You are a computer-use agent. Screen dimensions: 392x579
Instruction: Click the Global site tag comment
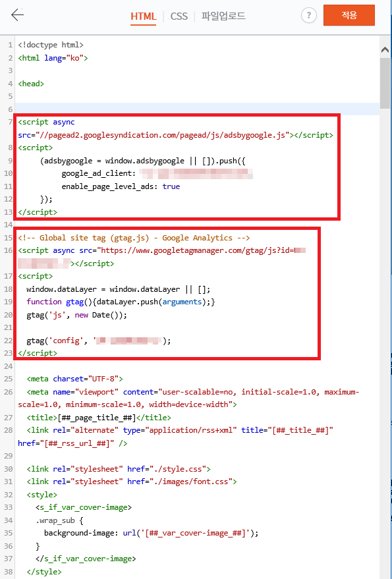(x=134, y=238)
